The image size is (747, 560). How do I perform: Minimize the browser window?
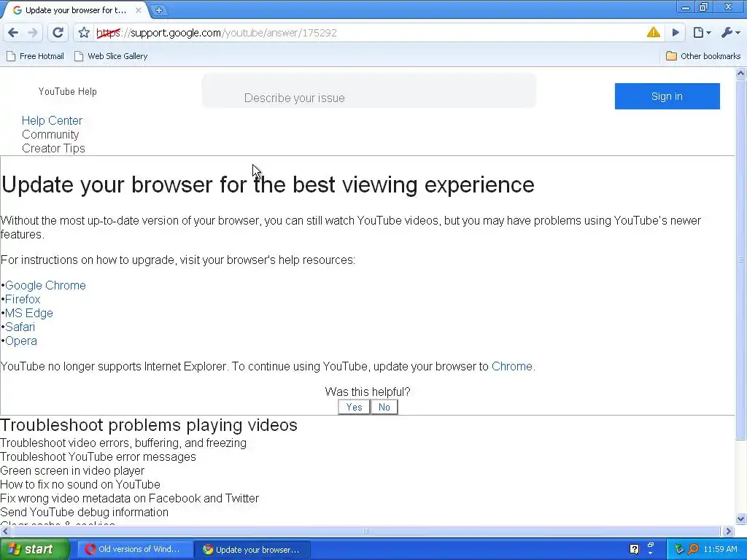(x=686, y=7)
